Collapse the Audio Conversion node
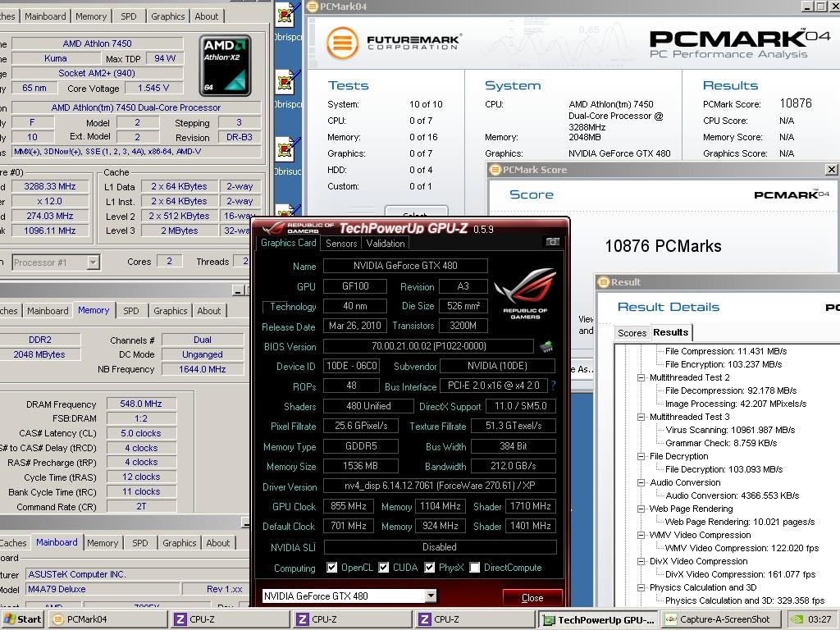The height and width of the screenshot is (630, 840). click(x=641, y=482)
